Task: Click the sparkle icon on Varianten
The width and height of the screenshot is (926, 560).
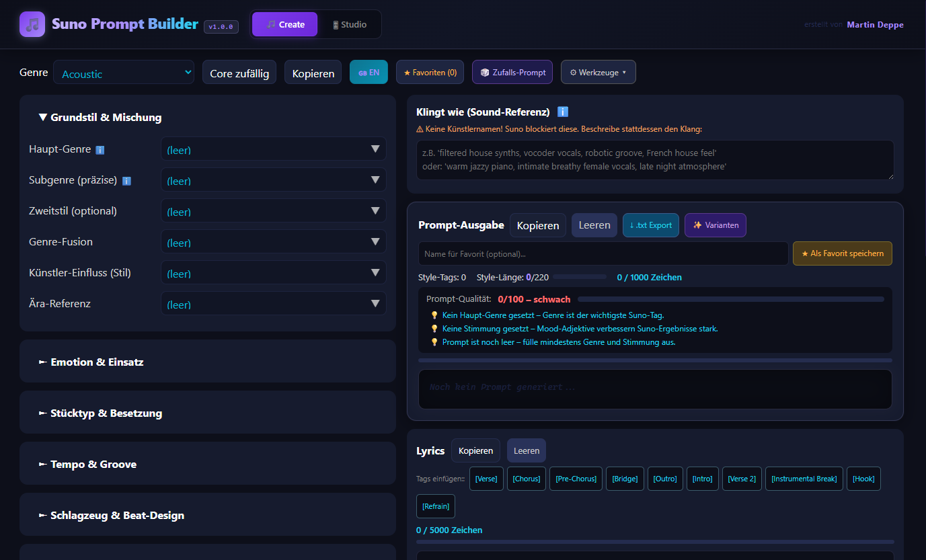Action: tap(697, 225)
